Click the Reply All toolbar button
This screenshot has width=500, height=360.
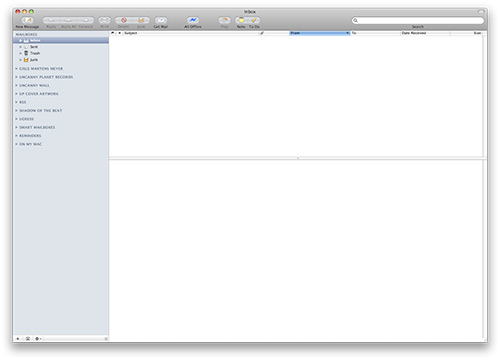pyautogui.click(x=68, y=20)
